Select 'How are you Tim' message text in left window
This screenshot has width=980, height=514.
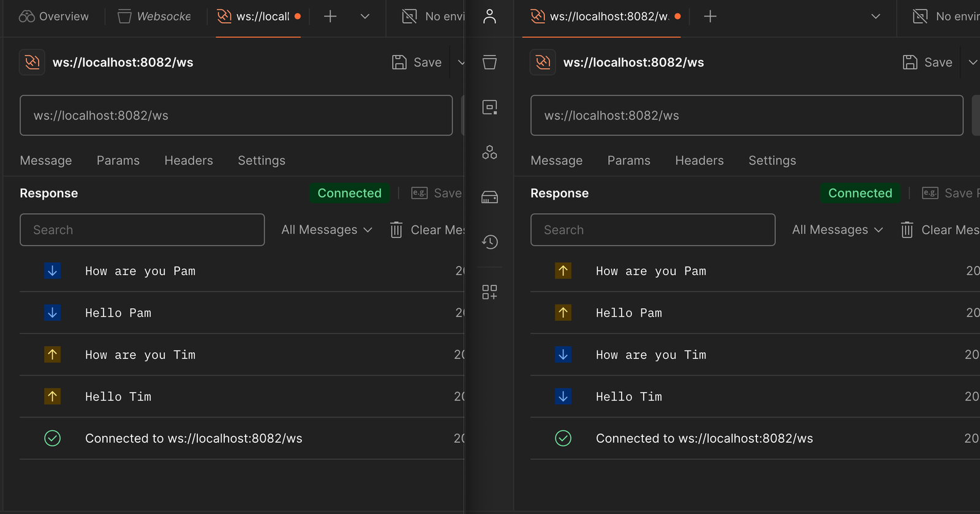(x=140, y=355)
